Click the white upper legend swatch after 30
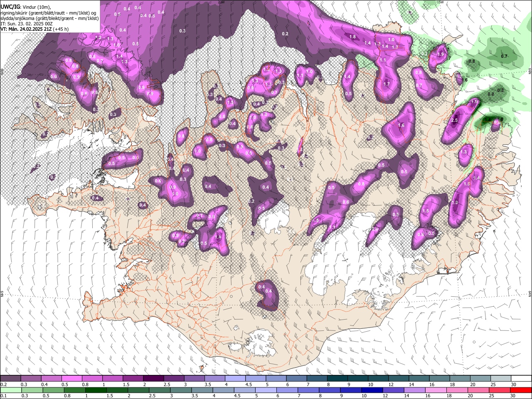Viewport: 532px width, 399px height. (521, 379)
